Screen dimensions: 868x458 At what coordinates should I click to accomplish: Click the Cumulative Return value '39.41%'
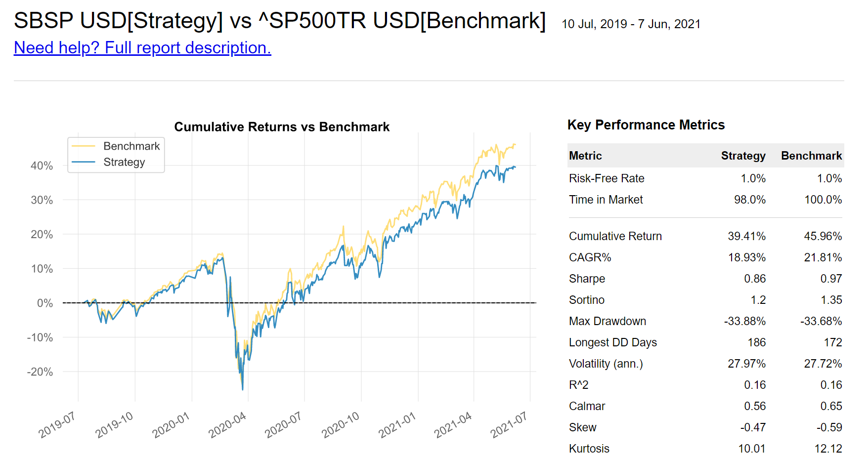746,236
